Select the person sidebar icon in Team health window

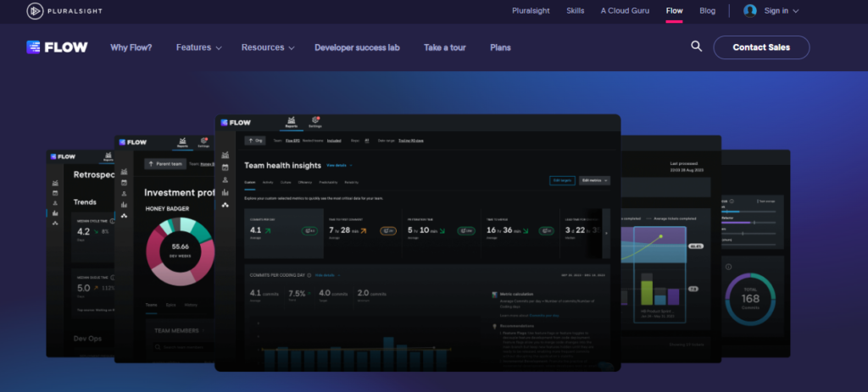click(225, 179)
